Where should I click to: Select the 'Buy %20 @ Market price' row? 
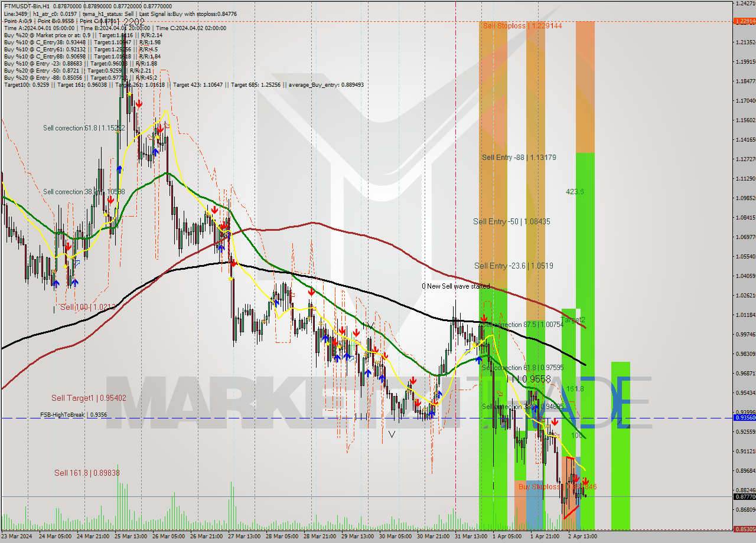83,35
